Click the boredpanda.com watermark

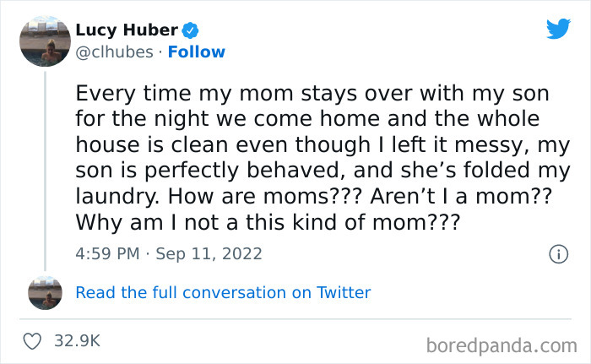click(x=501, y=345)
